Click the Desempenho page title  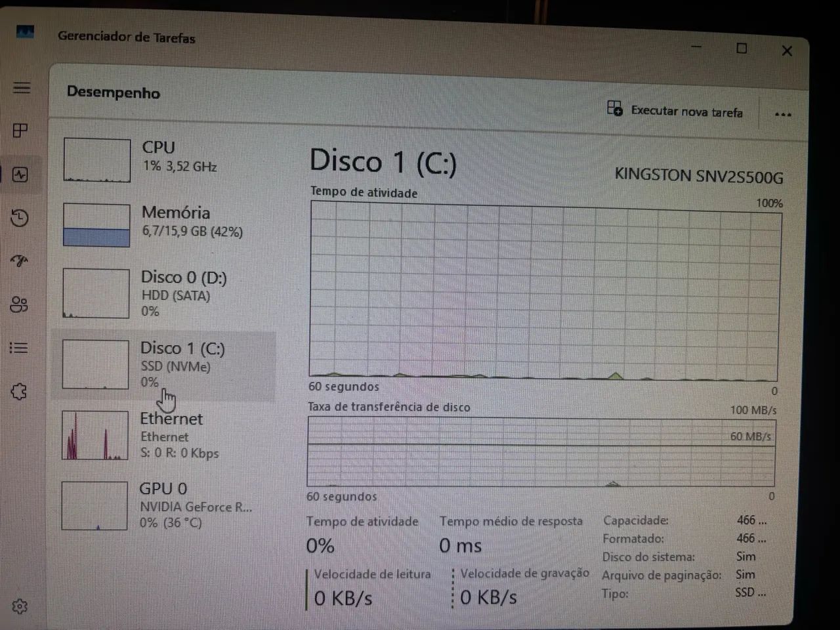coord(114,93)
